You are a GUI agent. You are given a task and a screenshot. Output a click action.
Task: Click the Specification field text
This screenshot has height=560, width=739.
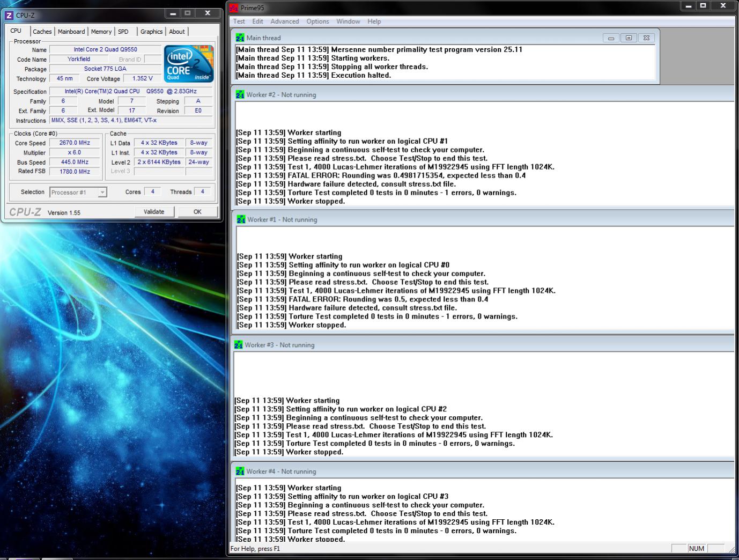click(x=131, y=91)
